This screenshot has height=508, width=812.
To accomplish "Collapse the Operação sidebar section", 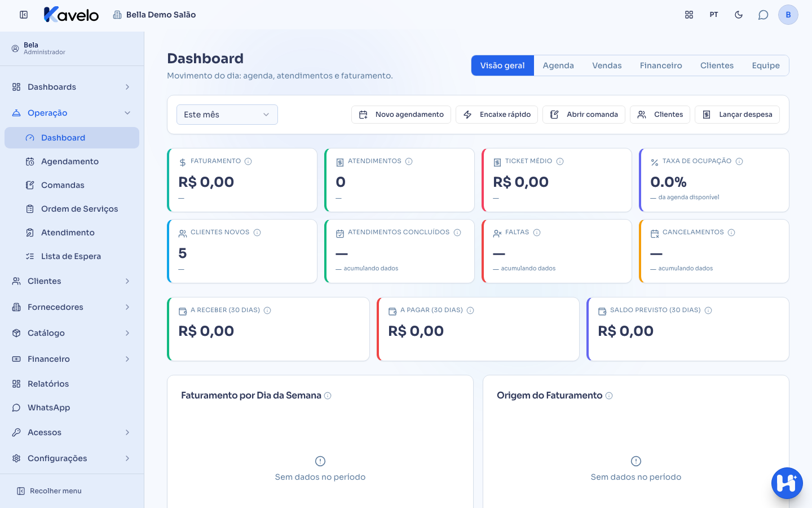I will (x=72, y=113).
